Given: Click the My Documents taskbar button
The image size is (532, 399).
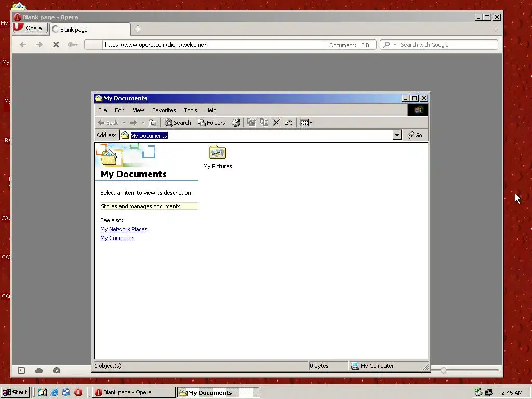Looking at the screenshot, I should pos(219,393).
